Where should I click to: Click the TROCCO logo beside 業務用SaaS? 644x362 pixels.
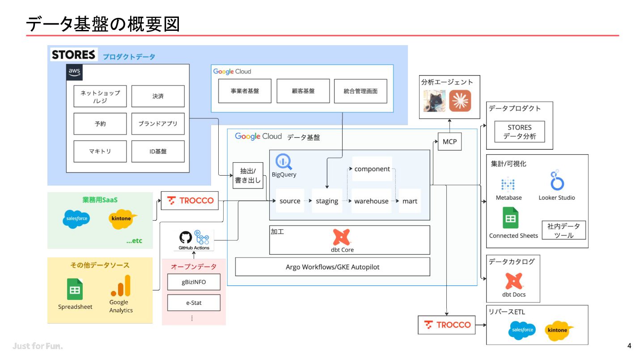click(x=190, y=200)
